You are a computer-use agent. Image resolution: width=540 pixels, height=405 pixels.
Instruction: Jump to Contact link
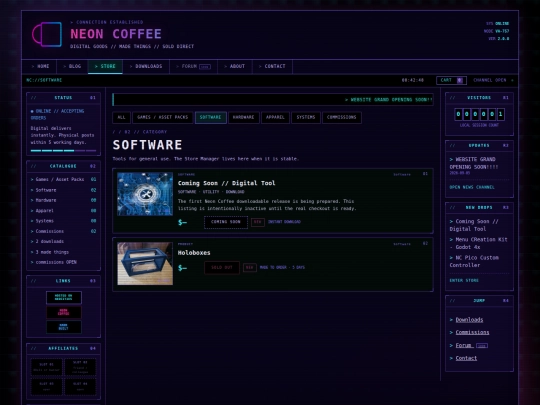click(x=466, y=358)
